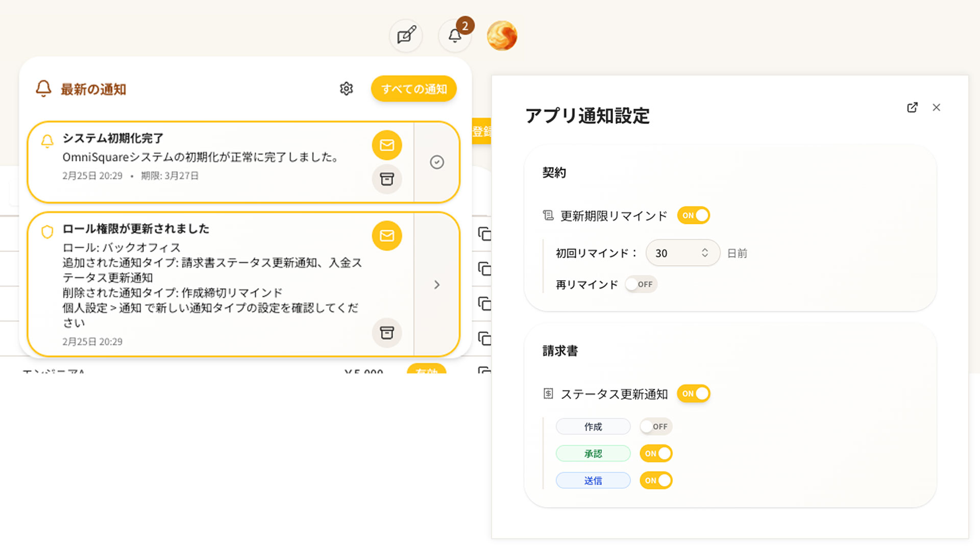Enable the 作成 status toggle

click(x=656, y=427)
